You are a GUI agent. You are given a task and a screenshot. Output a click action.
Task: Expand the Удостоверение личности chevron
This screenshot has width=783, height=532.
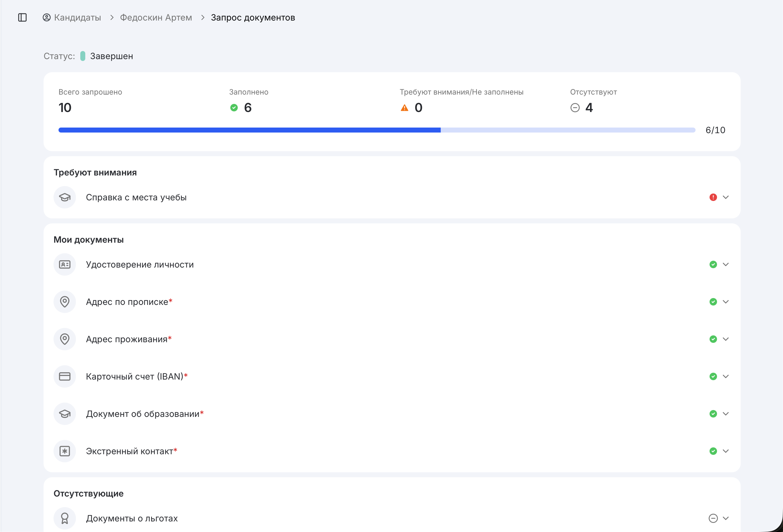(x=726, y=265)
